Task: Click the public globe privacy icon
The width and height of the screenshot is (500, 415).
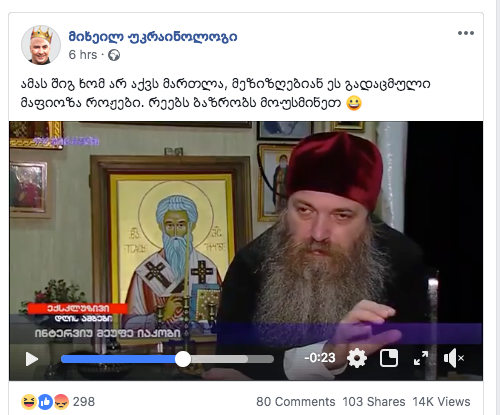Action: [114, 55]
